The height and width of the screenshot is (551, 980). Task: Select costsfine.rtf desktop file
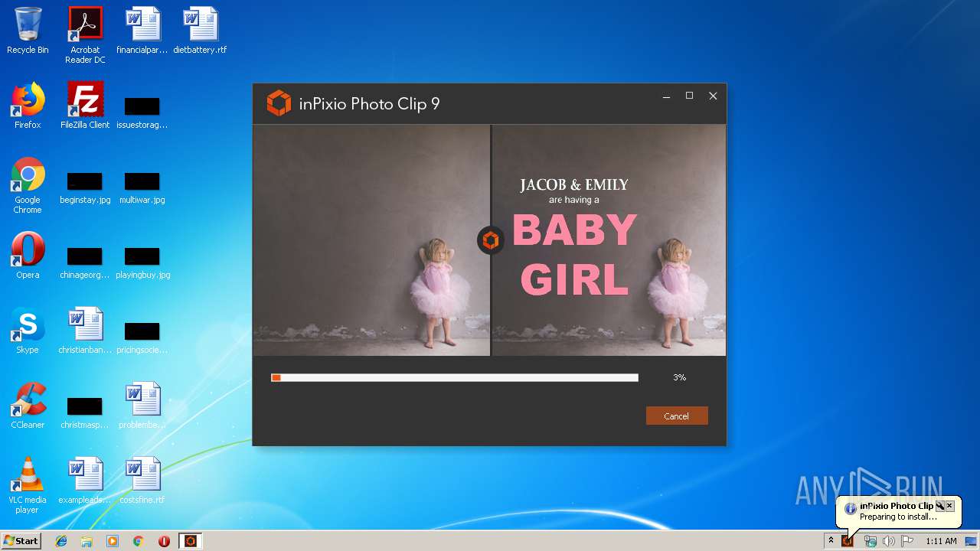point(142,481)
